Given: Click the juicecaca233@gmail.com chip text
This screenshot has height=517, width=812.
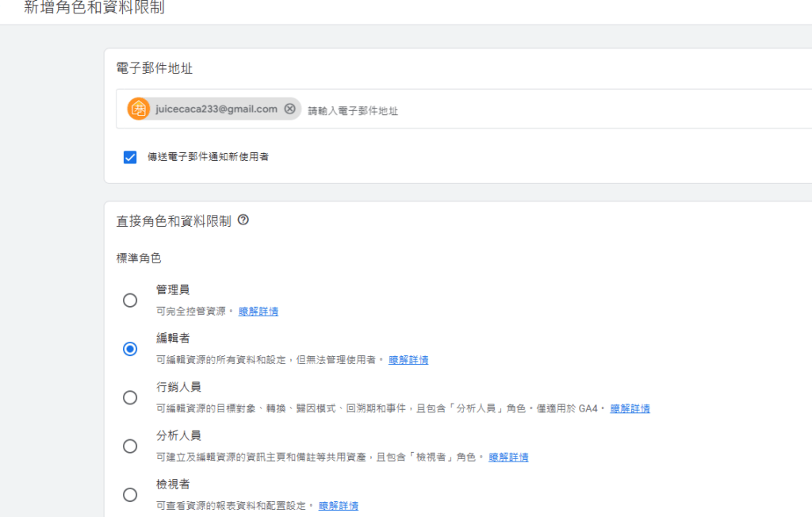Looking at the screenshot, I should pos(216,109).
